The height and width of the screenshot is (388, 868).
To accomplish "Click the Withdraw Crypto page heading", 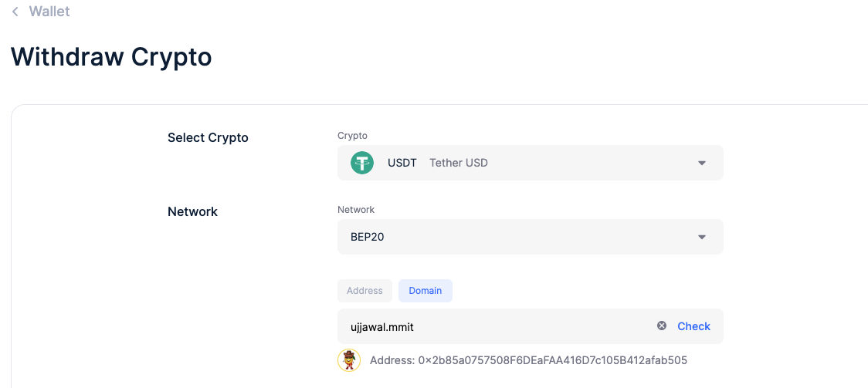I will [111, 56].
